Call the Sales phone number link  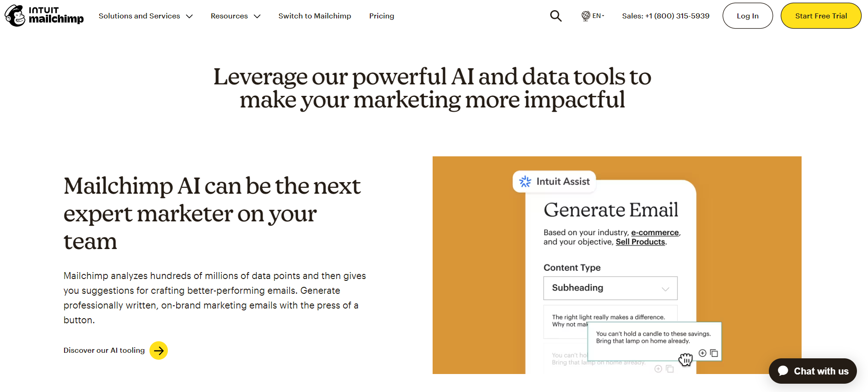(666, 16)
